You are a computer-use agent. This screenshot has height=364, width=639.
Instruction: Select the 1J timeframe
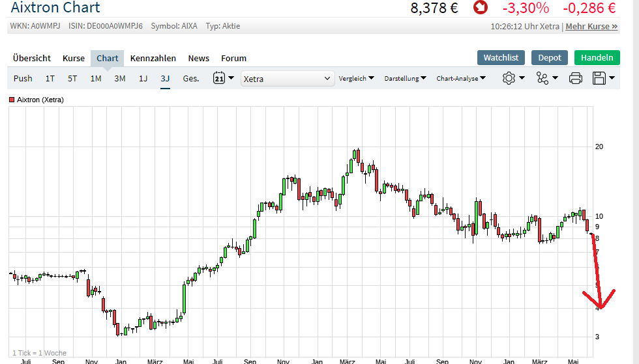(143, 78)
